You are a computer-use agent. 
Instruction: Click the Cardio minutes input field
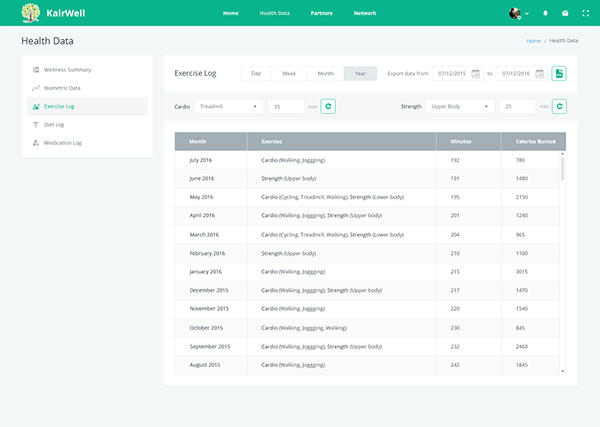286,106
